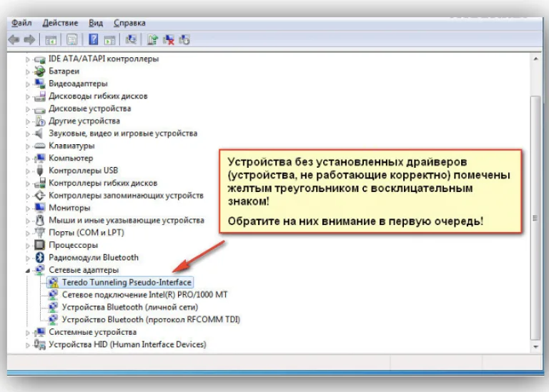
Task: Select Устройства Bluetooth (личной сети)
Action: click(x=130, y=307)
